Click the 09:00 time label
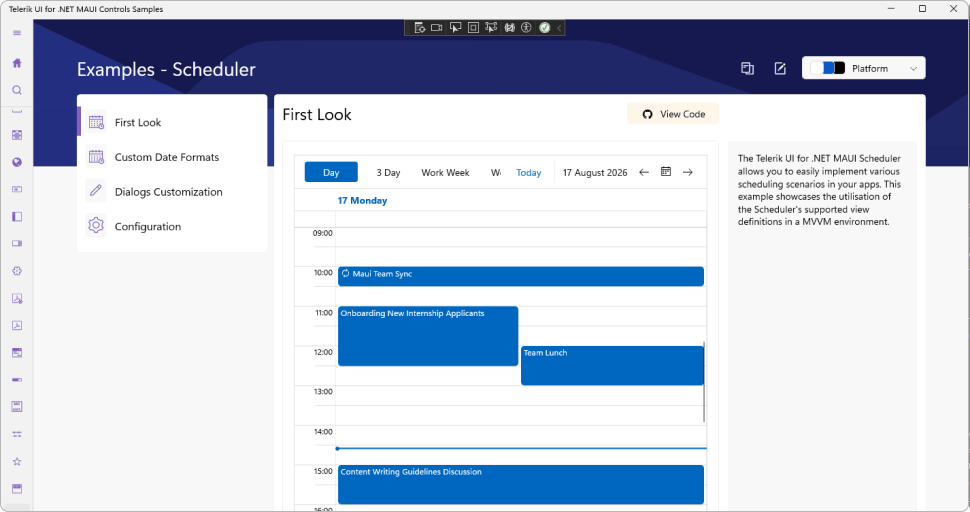Screen dimensions: 970x512 click(322, 233)
